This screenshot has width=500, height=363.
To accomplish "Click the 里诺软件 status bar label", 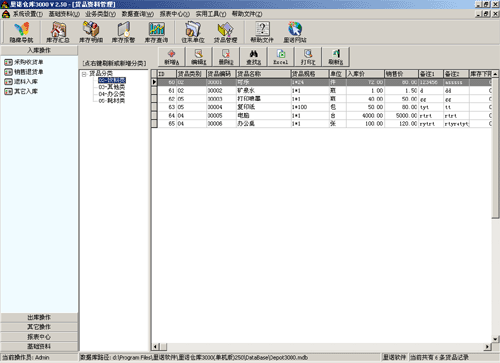I will pos(394,357).
